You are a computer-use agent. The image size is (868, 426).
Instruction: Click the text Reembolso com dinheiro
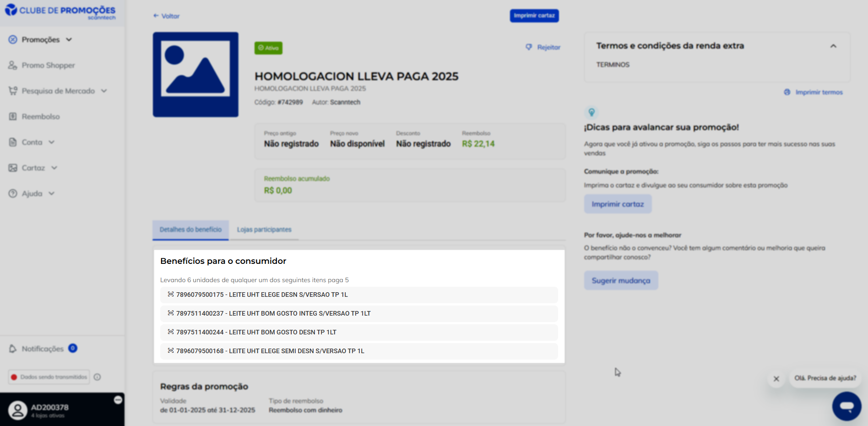(x=305, y=410)
